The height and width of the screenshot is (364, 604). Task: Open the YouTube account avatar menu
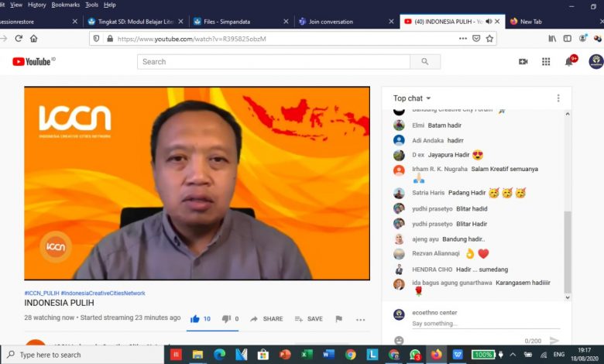[596, 62]
